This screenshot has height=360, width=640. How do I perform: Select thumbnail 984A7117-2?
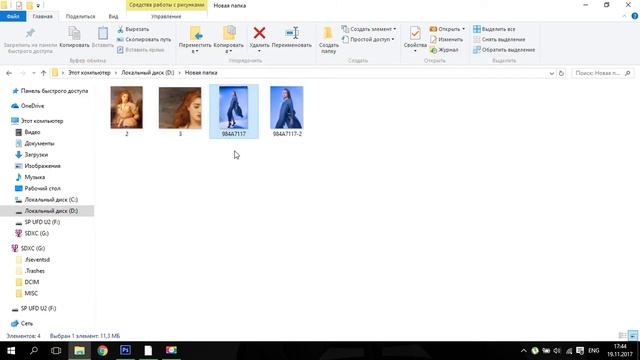(287, 111)
